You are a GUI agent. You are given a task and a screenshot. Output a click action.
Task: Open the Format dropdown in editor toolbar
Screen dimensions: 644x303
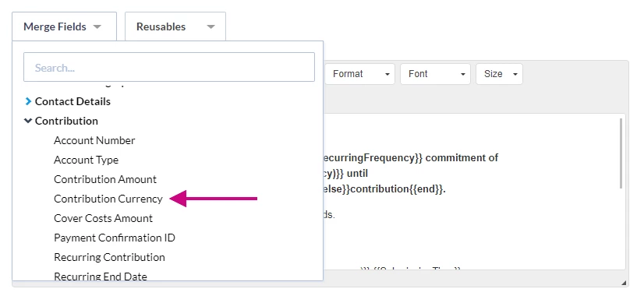(x=359, y=74)
